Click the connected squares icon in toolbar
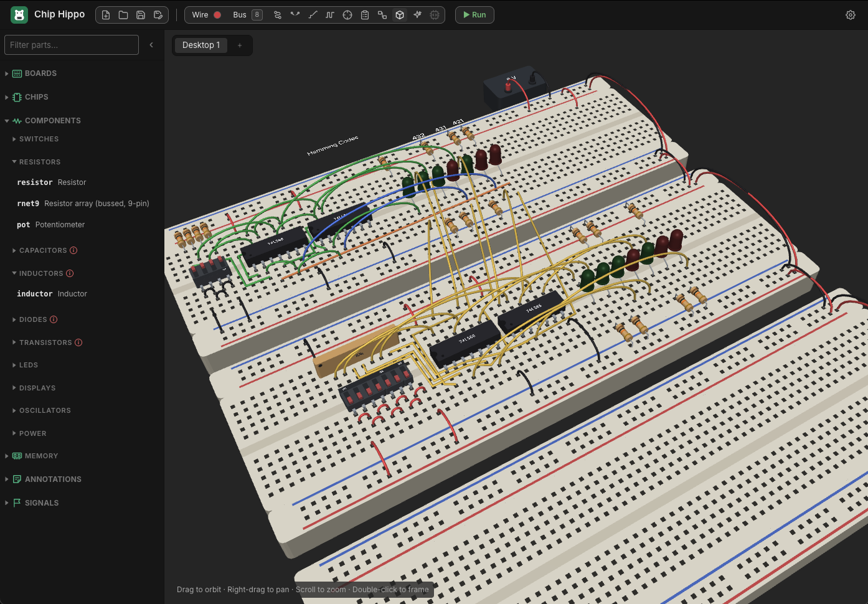 click(382, 15)
